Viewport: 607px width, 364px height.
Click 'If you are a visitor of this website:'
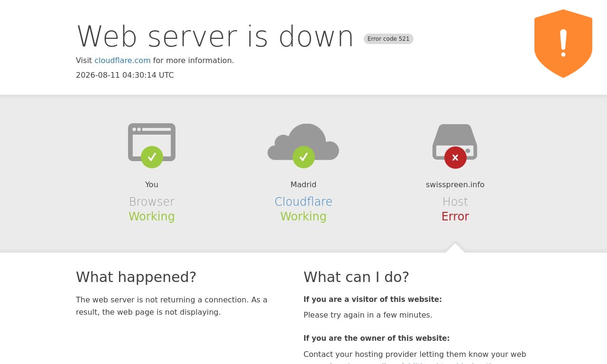point(373,300)
